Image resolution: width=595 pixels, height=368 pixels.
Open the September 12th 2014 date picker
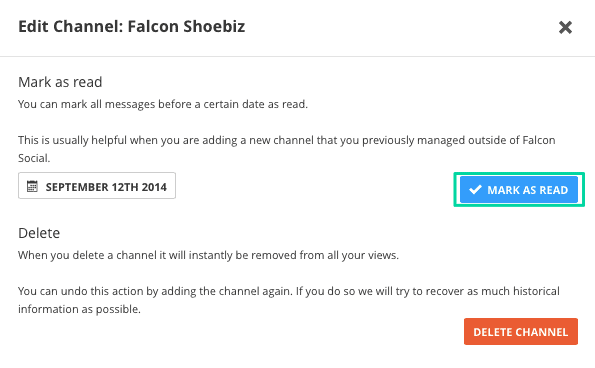pos(97,186)
